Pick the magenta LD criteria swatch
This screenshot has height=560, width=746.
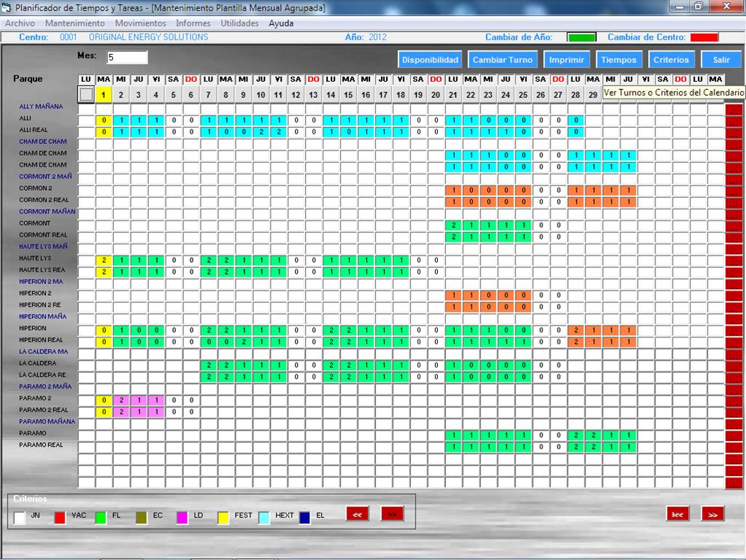[x=182, y=517]
